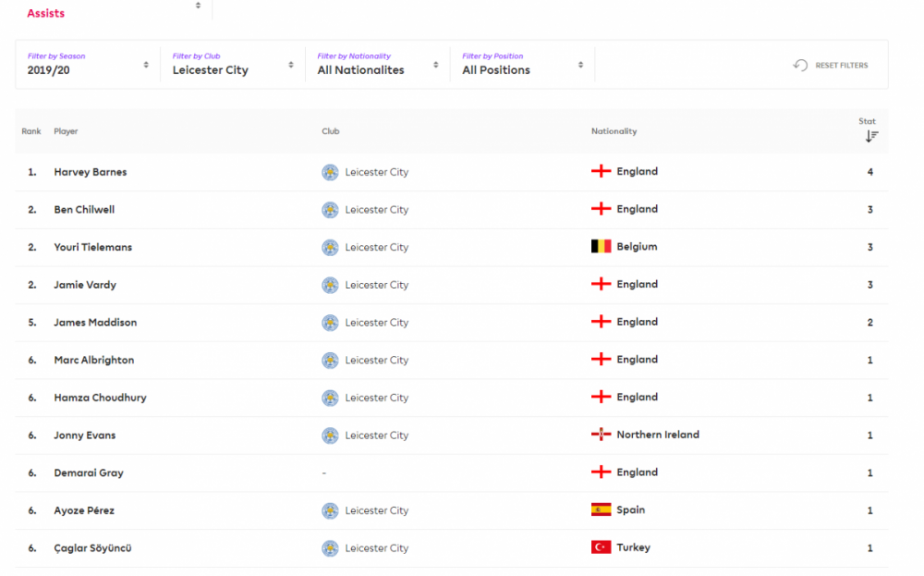Click England flag in Harvey Barnes row
The height and width of the screenshot is (576, 924).
pos(602,172)
